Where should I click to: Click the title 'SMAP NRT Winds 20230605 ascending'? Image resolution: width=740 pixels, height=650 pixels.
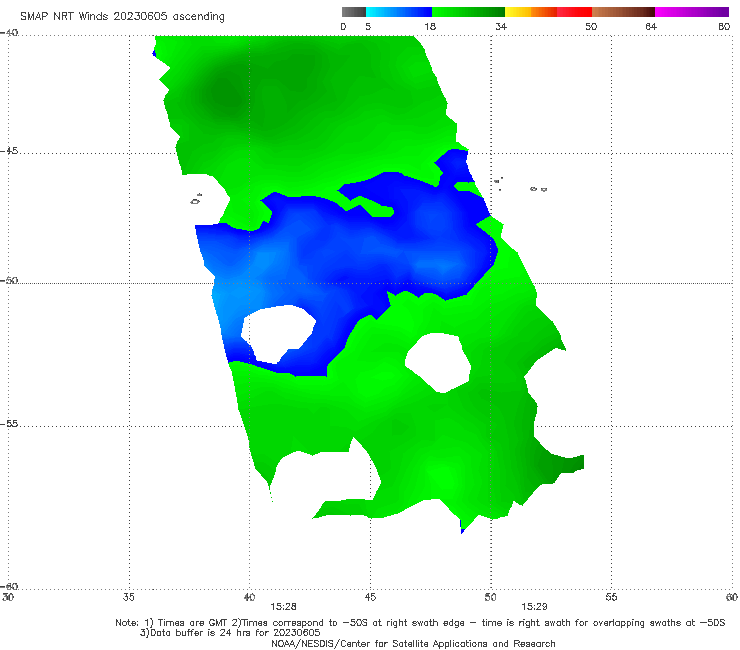pyautogui.click(x=122, y=17)
